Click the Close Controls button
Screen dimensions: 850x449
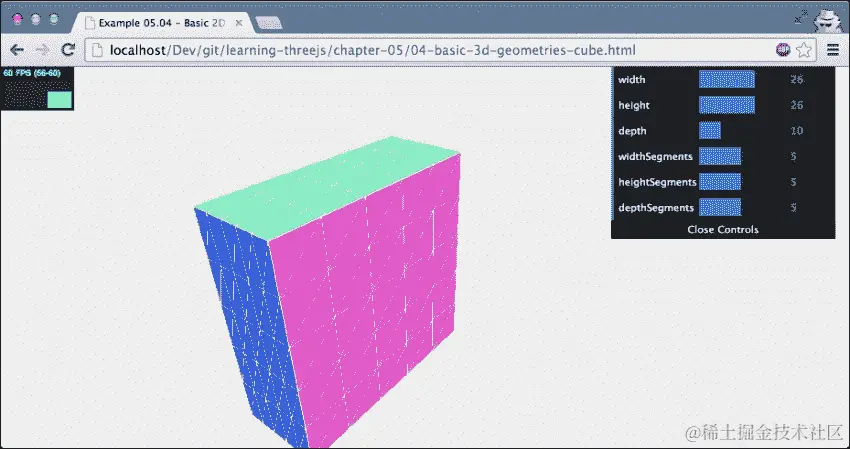(723, 229)
